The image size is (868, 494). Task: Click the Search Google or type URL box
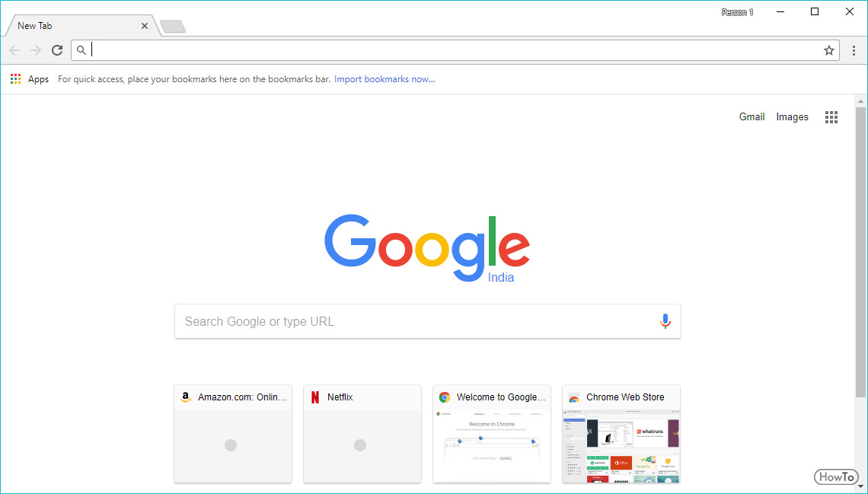tap(427, 321)
